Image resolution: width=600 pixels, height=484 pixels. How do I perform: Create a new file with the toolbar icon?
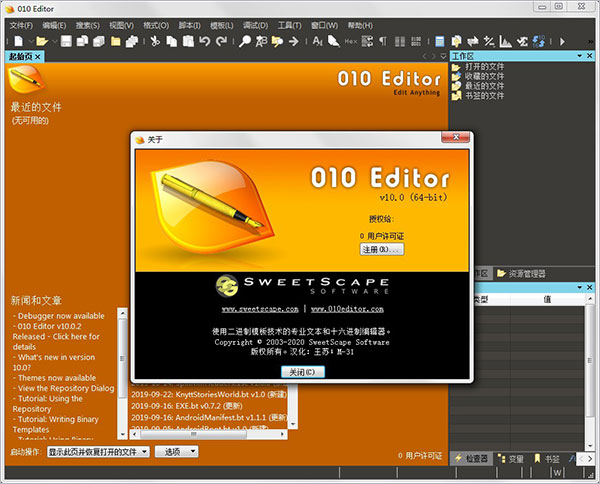(x=19, y=41)
